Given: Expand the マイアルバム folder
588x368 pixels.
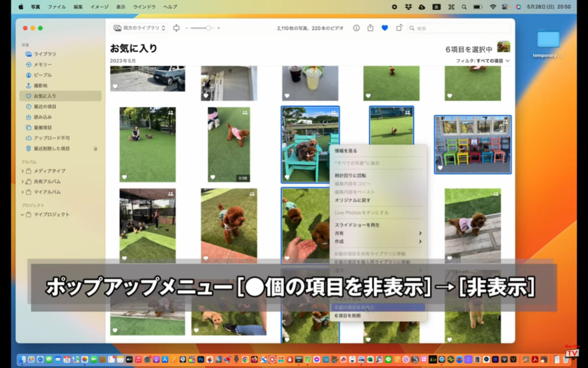Looking at the screenshot, I should click(23, 192).
